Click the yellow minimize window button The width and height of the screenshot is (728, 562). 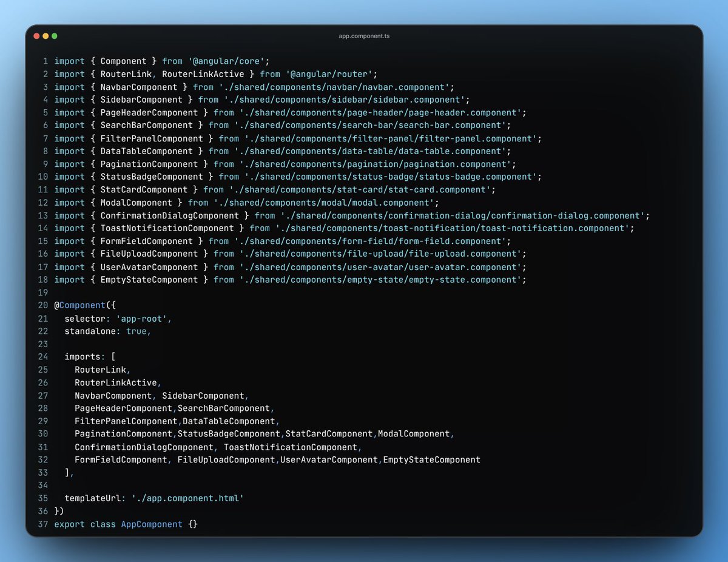point(45,36)
